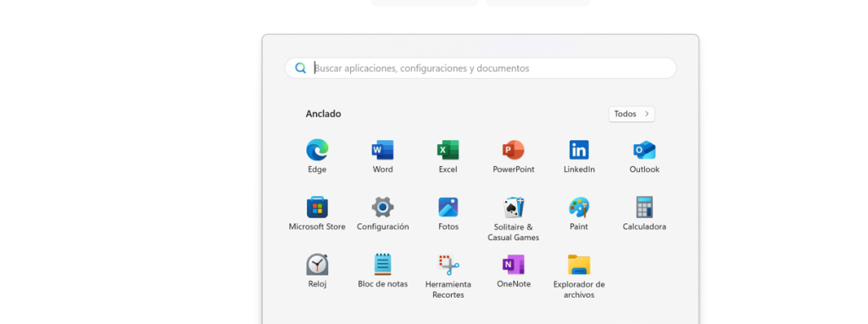Launch Herramienta Recortes snipping tool
The height and width of the screenshot is (324, 868).
(x=448, y=265)
